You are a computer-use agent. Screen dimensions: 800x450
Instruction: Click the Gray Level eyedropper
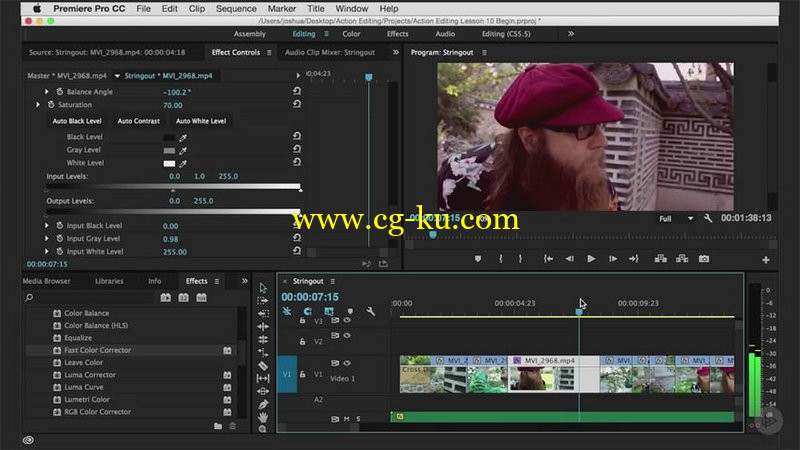[x=183, y=151]
